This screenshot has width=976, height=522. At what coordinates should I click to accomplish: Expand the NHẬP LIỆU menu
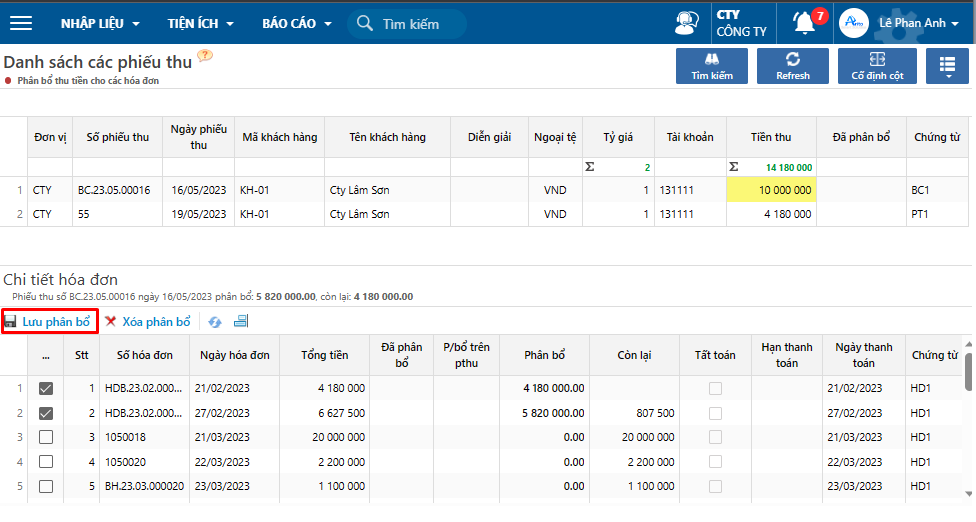click(x=100, y=23)
